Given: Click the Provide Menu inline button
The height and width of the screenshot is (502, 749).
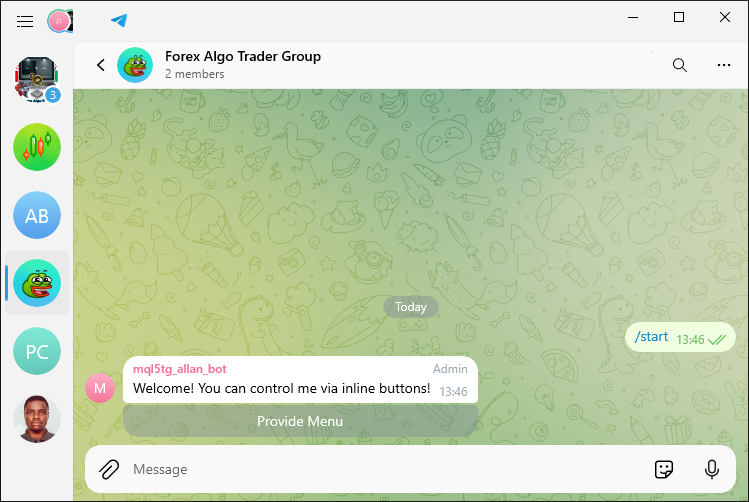Looking at the screenshot, I should (x=300, y=421).
